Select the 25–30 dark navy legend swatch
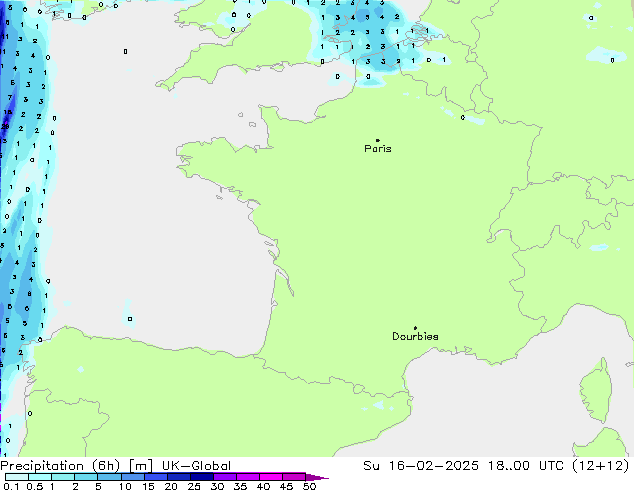This screenshot has width=634, height=490. coord(201,477)
